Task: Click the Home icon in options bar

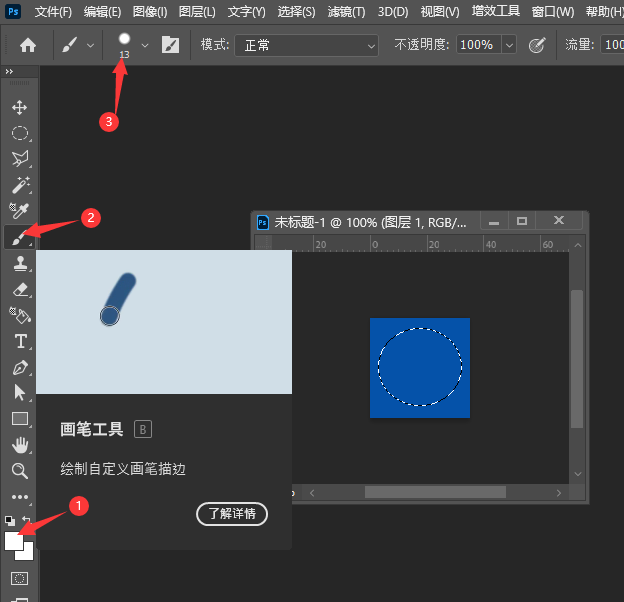Action: click(x=28, y=45)
